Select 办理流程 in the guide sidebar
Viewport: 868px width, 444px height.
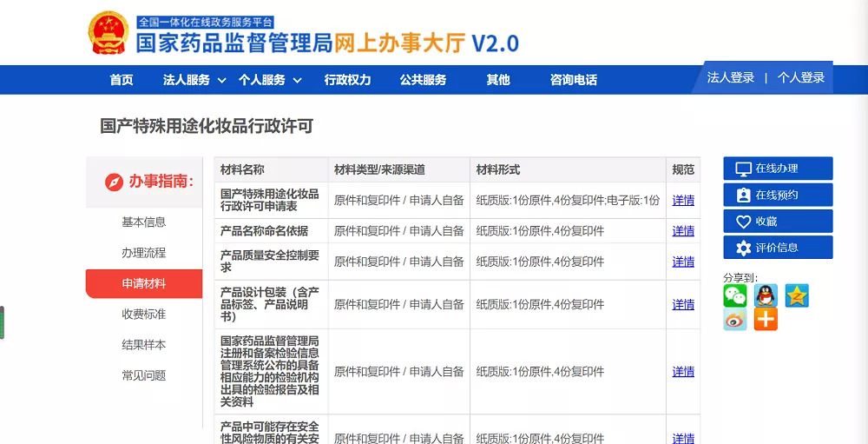pyautogui.click(x=144, y=254)
